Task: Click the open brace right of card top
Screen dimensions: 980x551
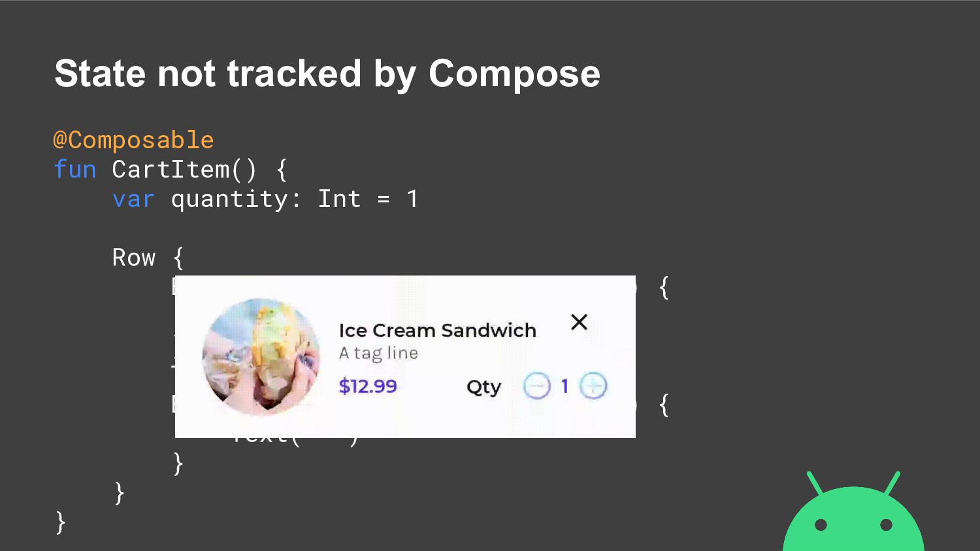Action: point(664,287)
